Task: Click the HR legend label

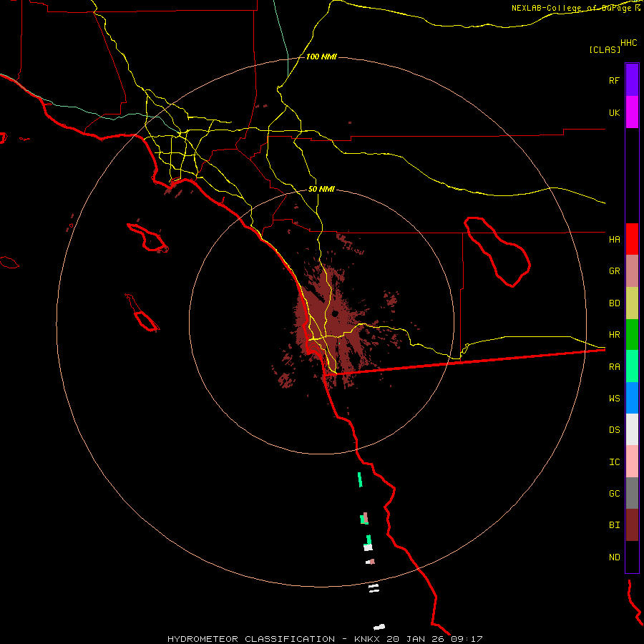Action: pyautogui.click(x=614, y=335)
